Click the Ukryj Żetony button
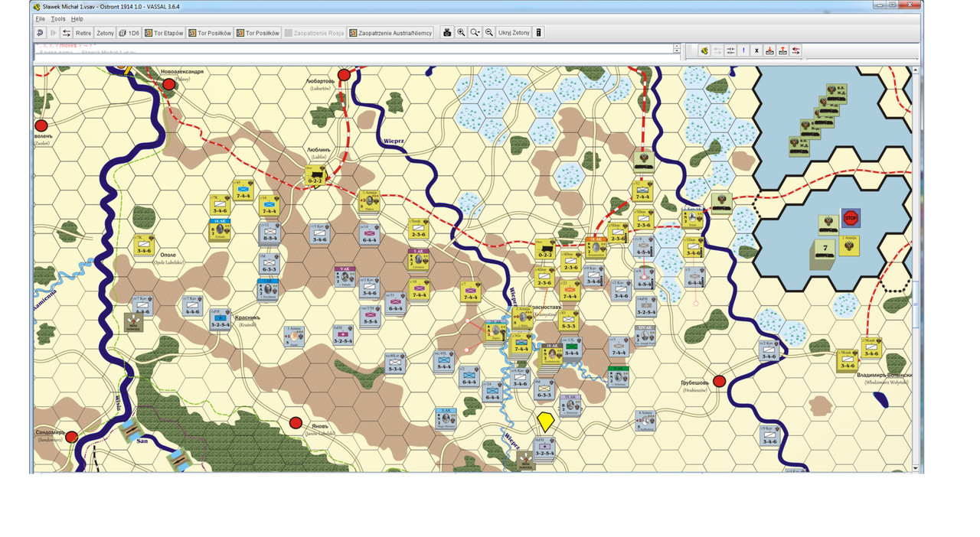The height and width of the screenshot is (537, 980). point(514,33)
